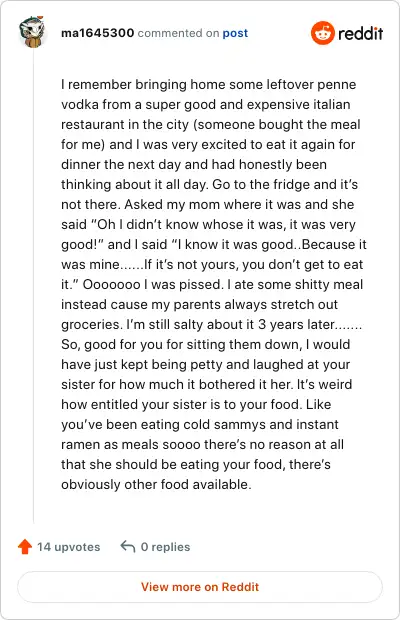Click the Reddit Snoo logo icon
Screen dimensions: 400x620
tap(323, 33)
